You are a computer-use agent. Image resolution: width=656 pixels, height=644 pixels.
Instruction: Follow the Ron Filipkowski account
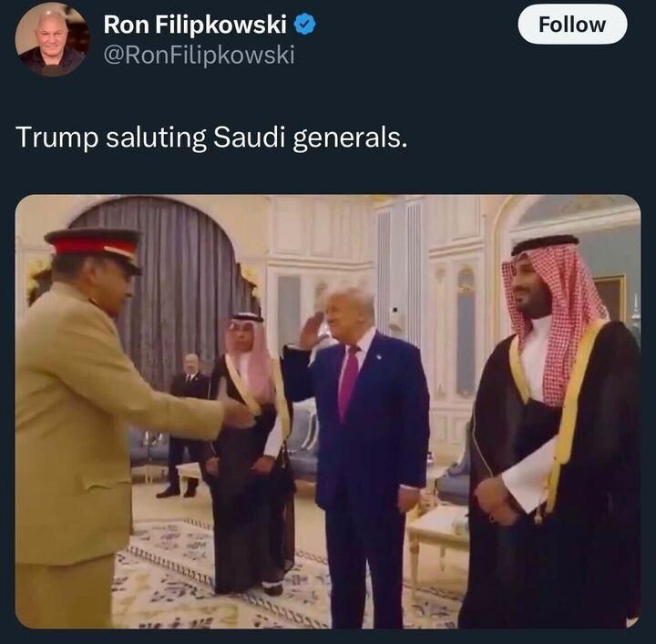pos(572,25)
